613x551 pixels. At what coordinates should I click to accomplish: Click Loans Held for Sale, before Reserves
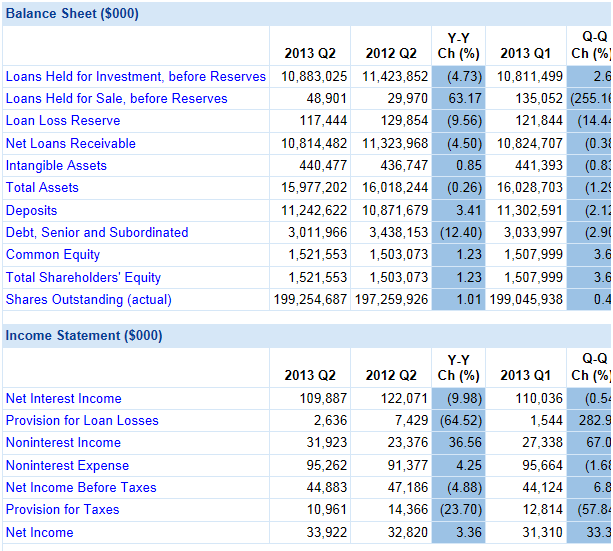116,98
